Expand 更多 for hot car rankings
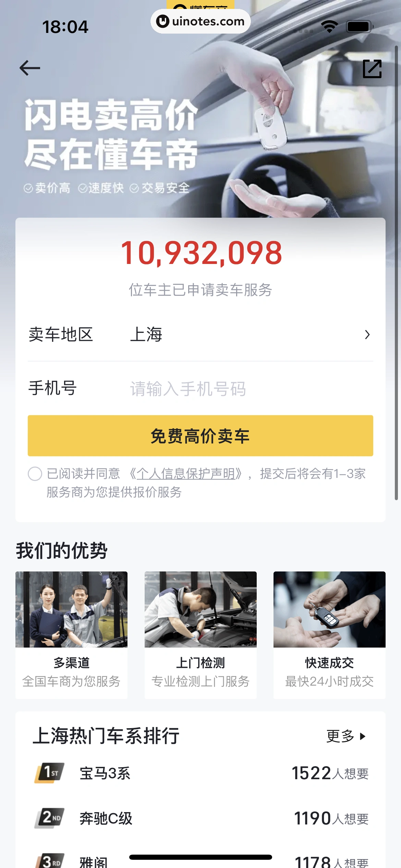401x868 pixels. coord(346,736)
